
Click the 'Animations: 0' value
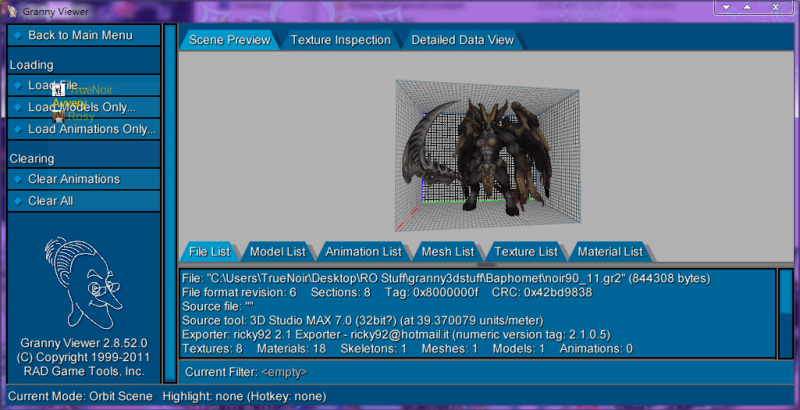[596, 349]
